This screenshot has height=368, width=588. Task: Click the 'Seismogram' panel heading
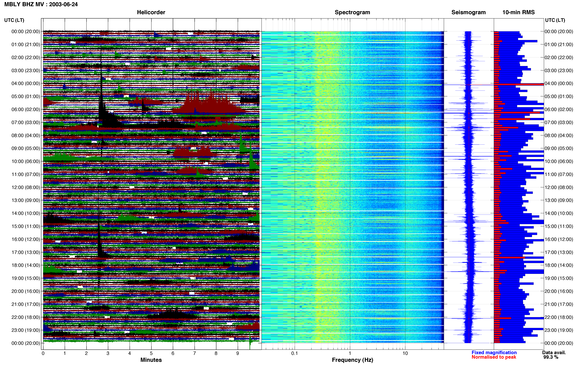click(x=468, y=12)
